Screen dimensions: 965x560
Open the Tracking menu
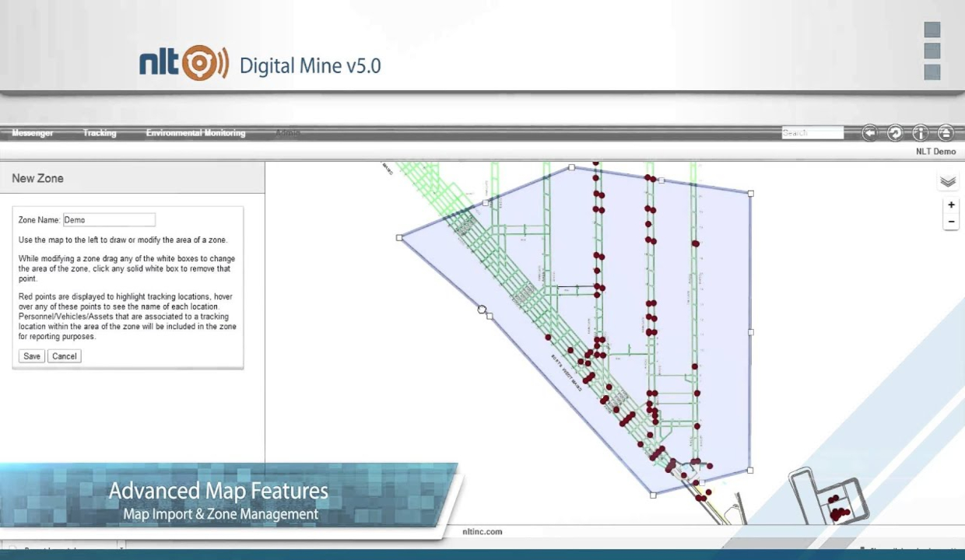(x=100, y=133)
